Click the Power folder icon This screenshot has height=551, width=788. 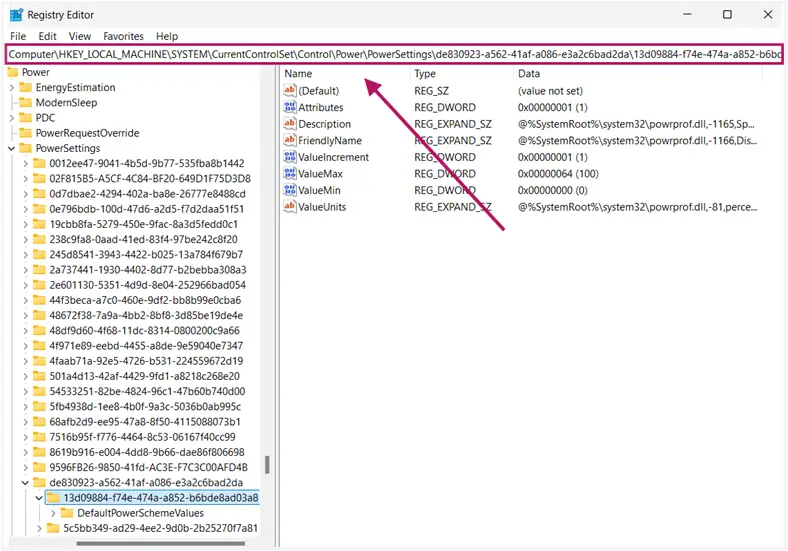tap(13, 72)
